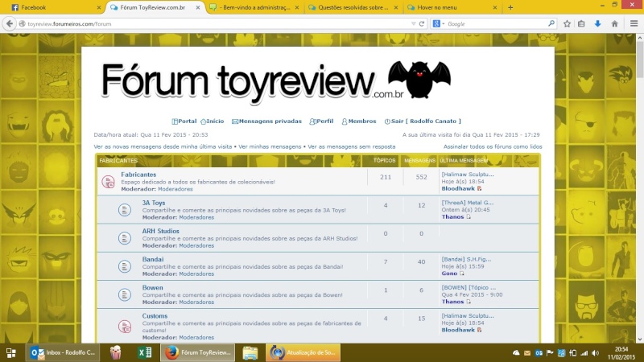The width and height of the screenshot is (644, 362).
Task: Click the Ver minhas mensagens link
Action: point(270,146)
